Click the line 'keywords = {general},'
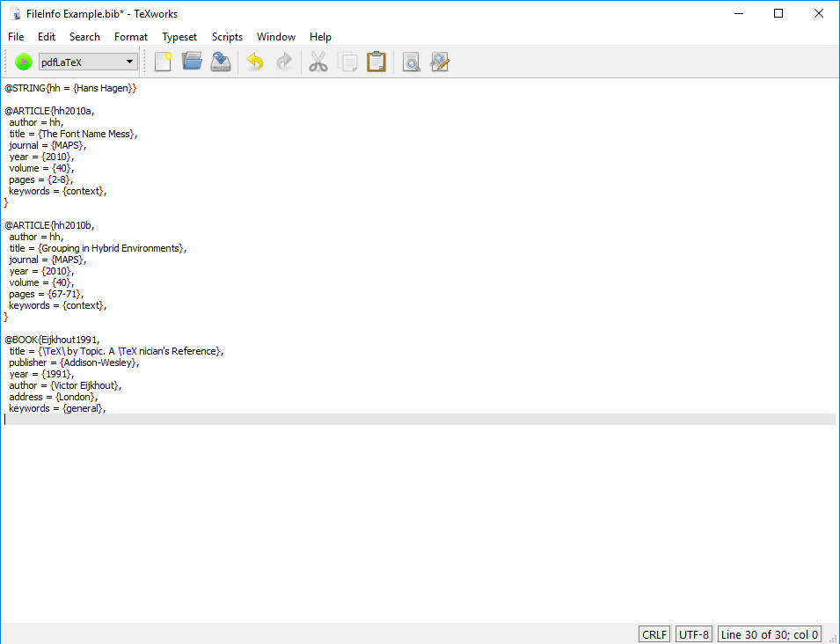840x644 pixels. [x=57, y=408]
